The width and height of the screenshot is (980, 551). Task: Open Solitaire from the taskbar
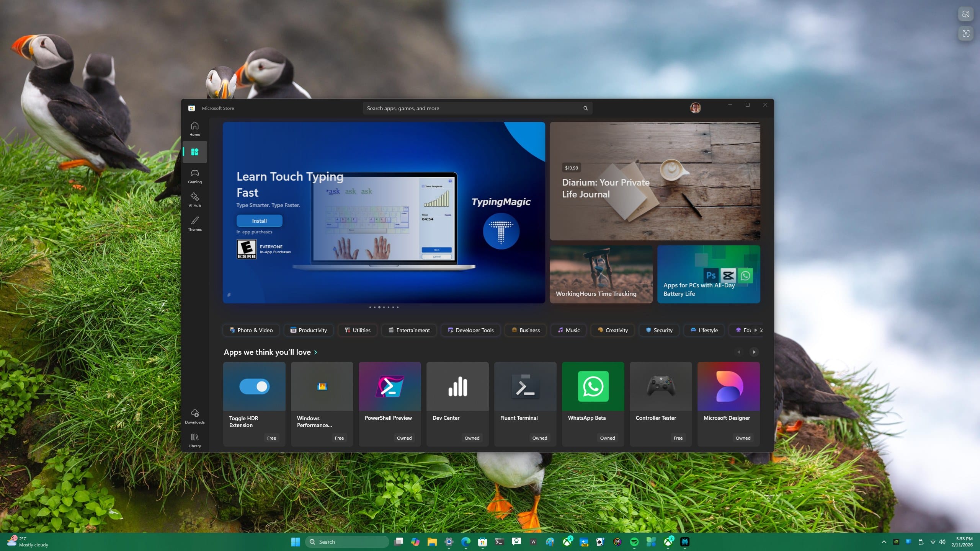tap(601, 542)
